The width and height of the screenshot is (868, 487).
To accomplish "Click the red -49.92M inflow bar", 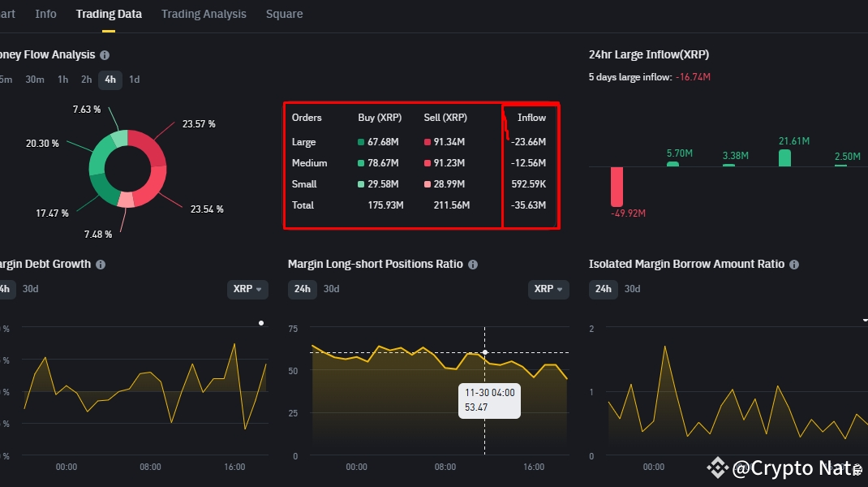I will point(617,187).
